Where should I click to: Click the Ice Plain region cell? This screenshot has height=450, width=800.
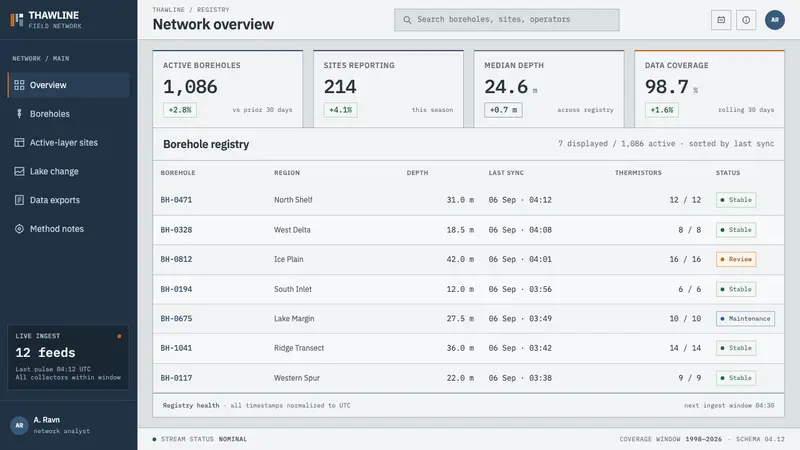click(288, 259)
